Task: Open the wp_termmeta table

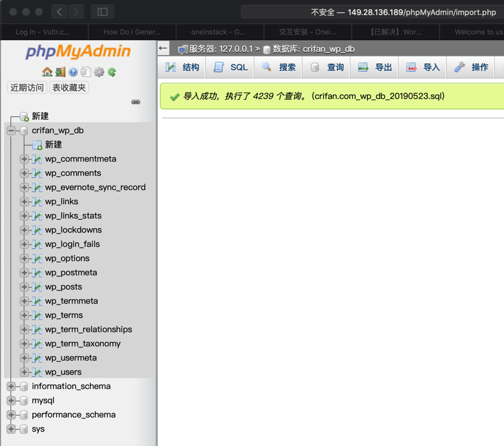Action: pos(71,301)
